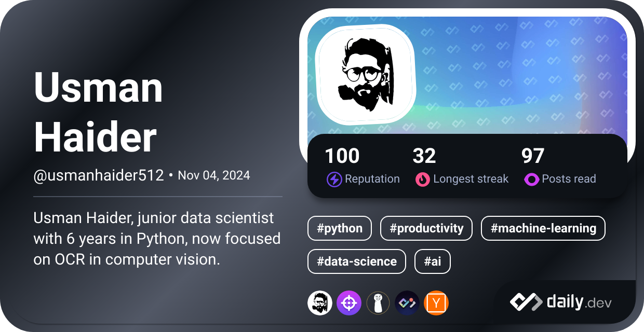Click the lightning bolt Reputation icon
This screenshot has width=644, height=332.
click(334, 179)
